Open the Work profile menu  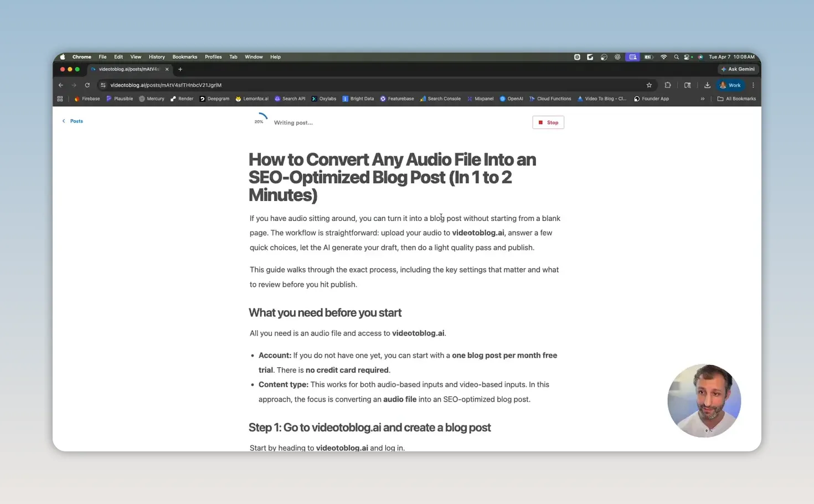coord(730,85)
